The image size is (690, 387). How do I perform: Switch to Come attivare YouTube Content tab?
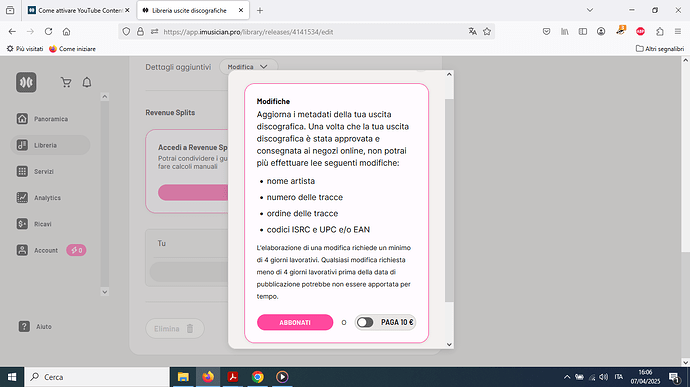[x=78, y=10]
